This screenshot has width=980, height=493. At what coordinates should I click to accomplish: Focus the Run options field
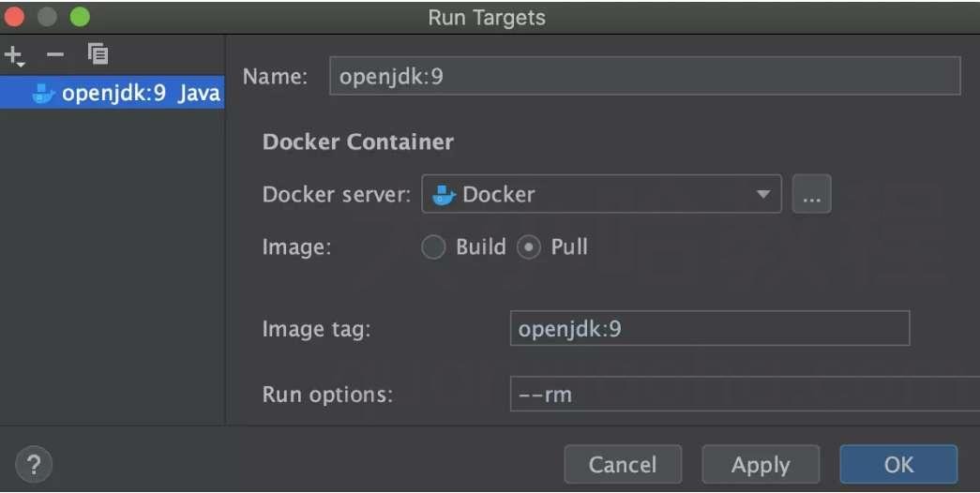pos(745,395)
